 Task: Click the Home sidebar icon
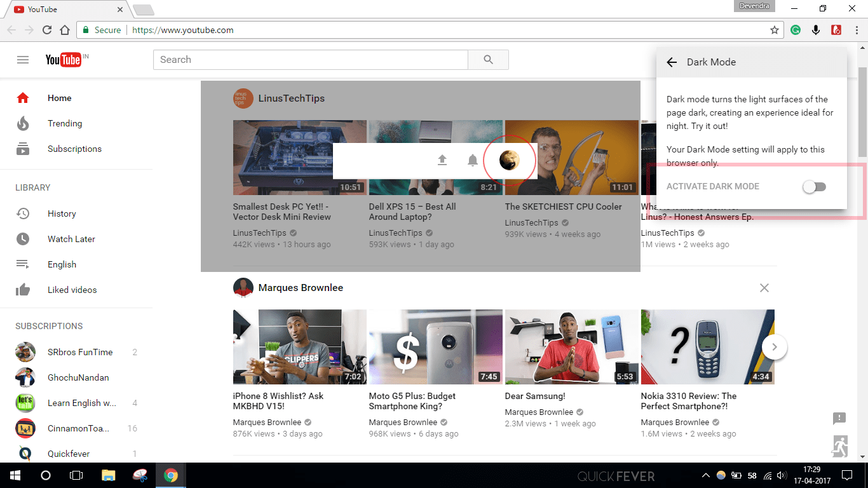[23, 98]
